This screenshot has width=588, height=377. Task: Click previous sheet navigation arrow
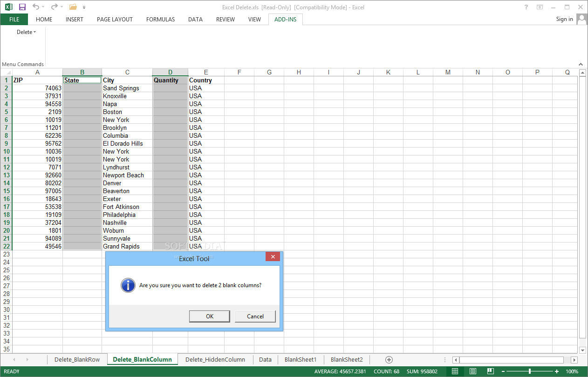(x=14, y=359)
